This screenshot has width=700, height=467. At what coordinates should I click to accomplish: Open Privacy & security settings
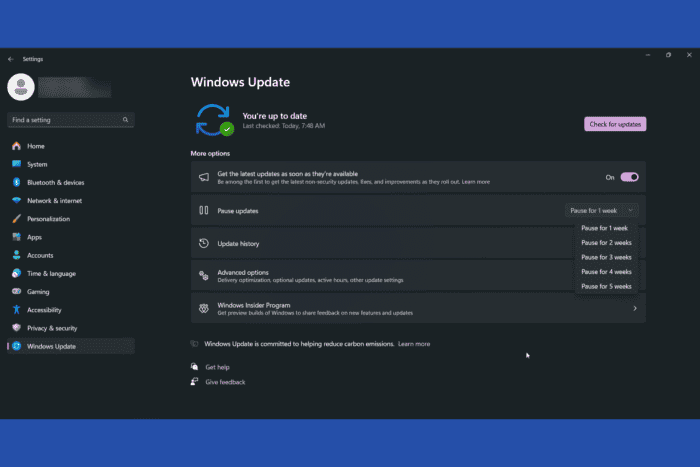point(71,328)
